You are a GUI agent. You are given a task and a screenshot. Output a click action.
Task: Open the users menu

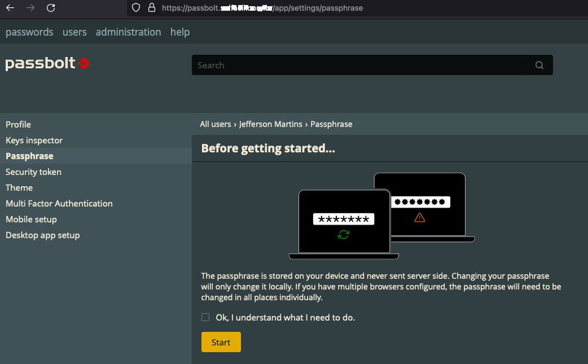coord(74,32)
